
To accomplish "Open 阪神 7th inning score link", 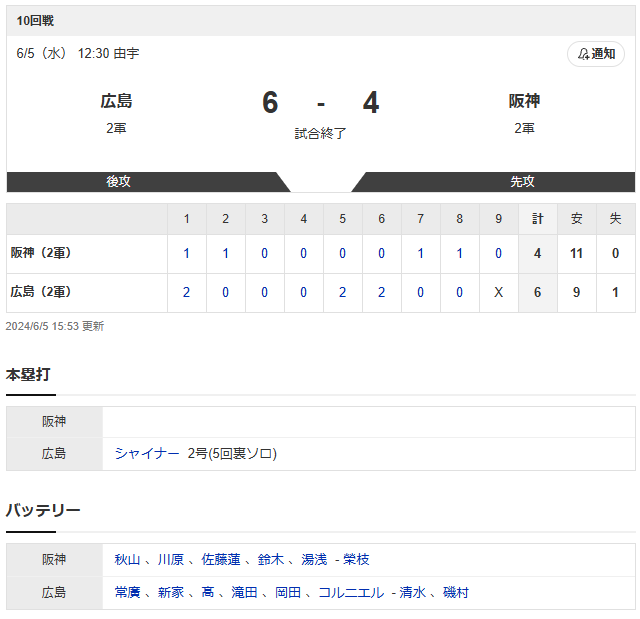I will tap(420, 253).
